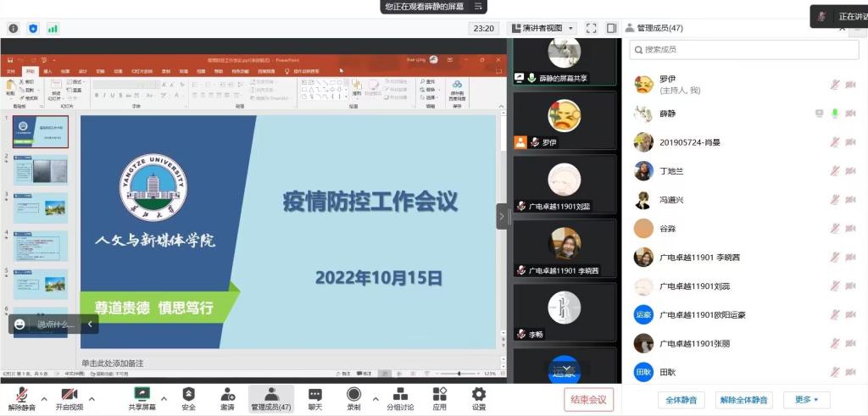Open the 安全 security menu

point(188,398)
